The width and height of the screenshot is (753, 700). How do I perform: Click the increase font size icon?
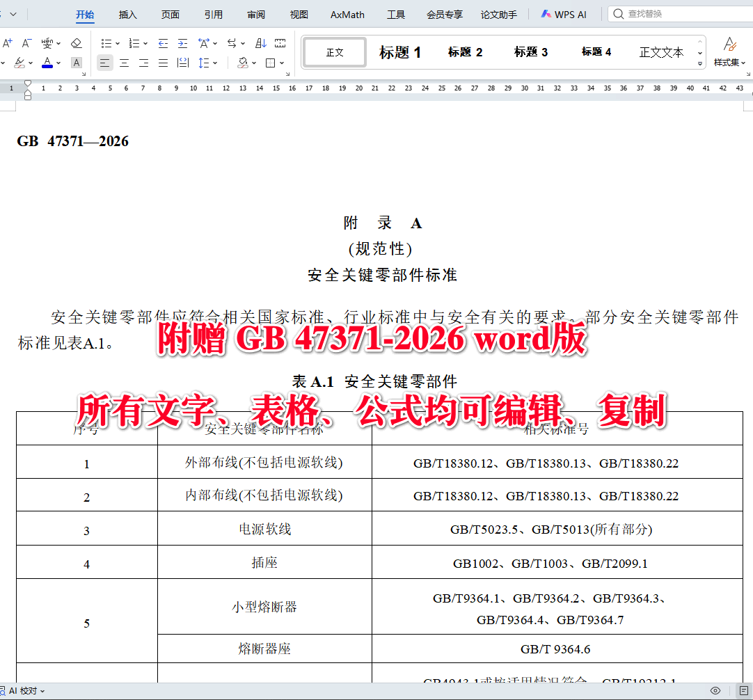pos(7,42)
